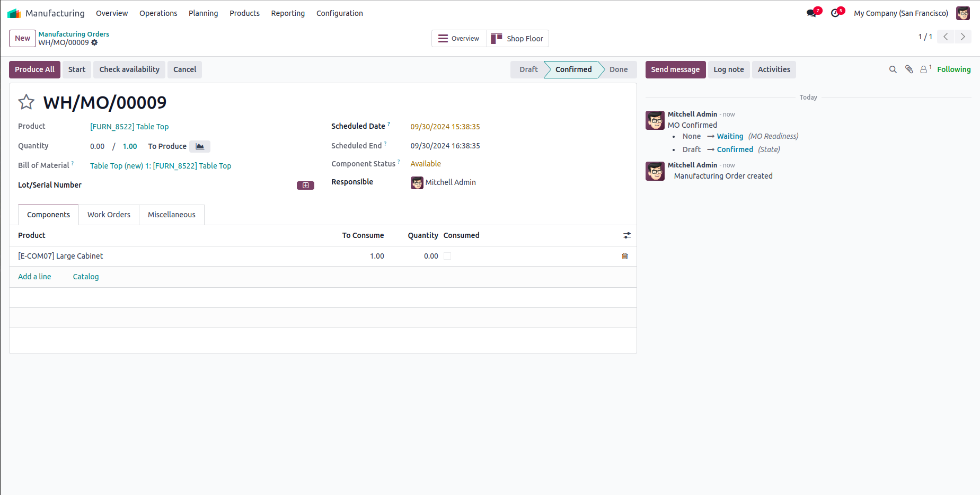
Task: Click the Start button
Action: pos(77,69)
